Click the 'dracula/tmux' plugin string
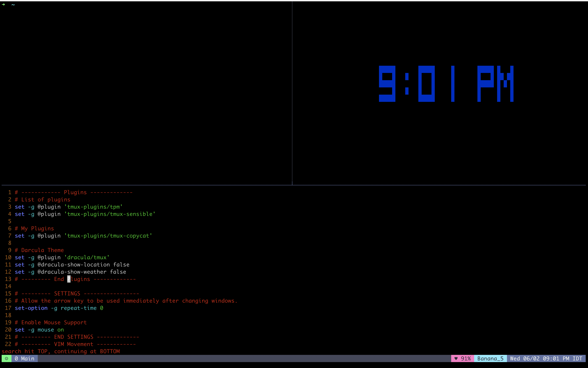 (87, 257)
